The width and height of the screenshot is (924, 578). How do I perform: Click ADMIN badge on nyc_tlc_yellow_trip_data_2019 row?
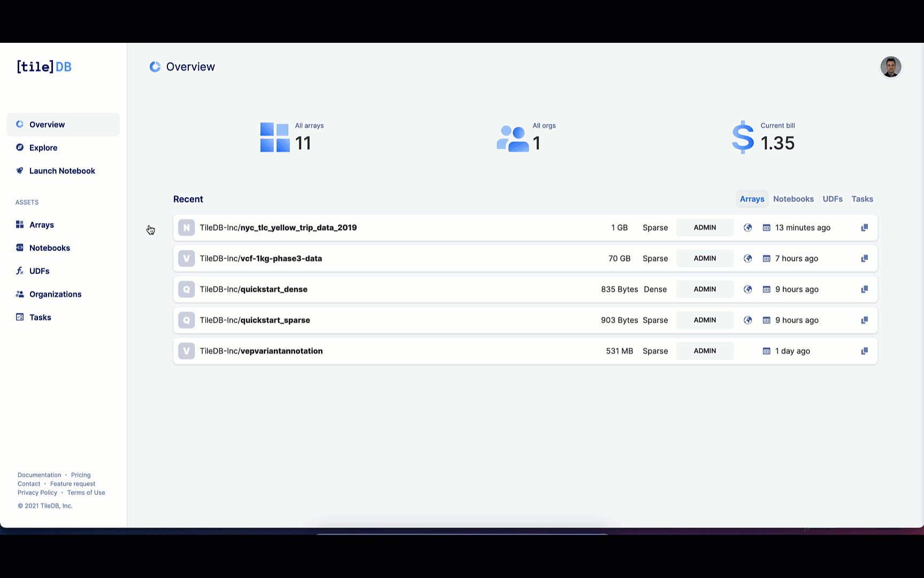705,227
